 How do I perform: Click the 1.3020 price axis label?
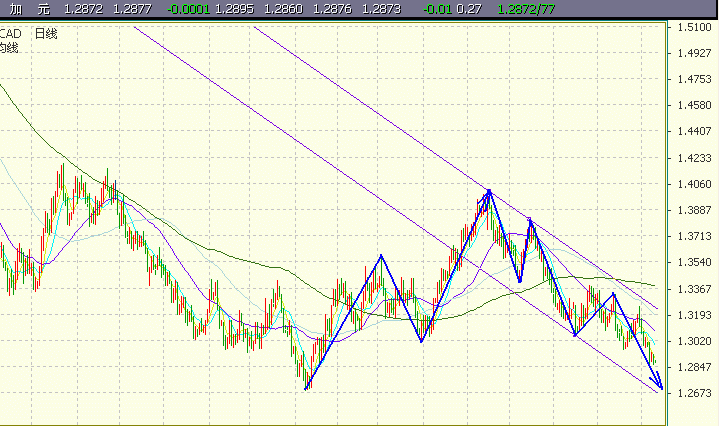coord(695,342)
